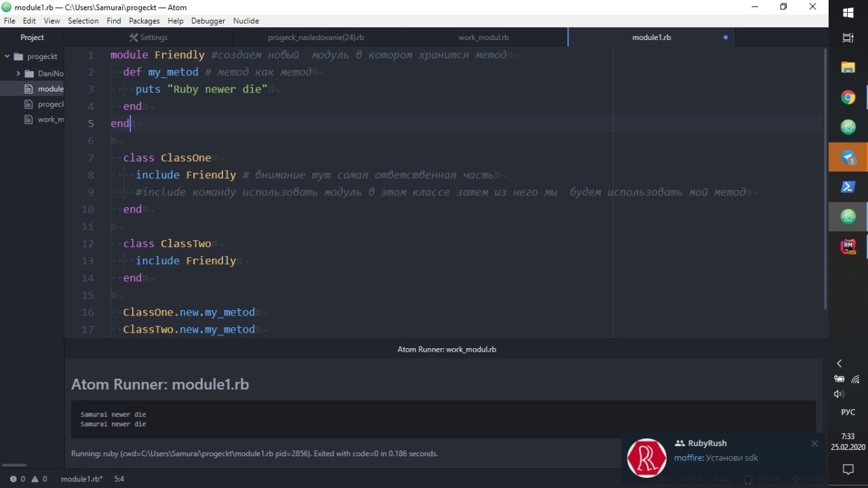
Task: Select the Project panel tab
Action: (32, 37)
